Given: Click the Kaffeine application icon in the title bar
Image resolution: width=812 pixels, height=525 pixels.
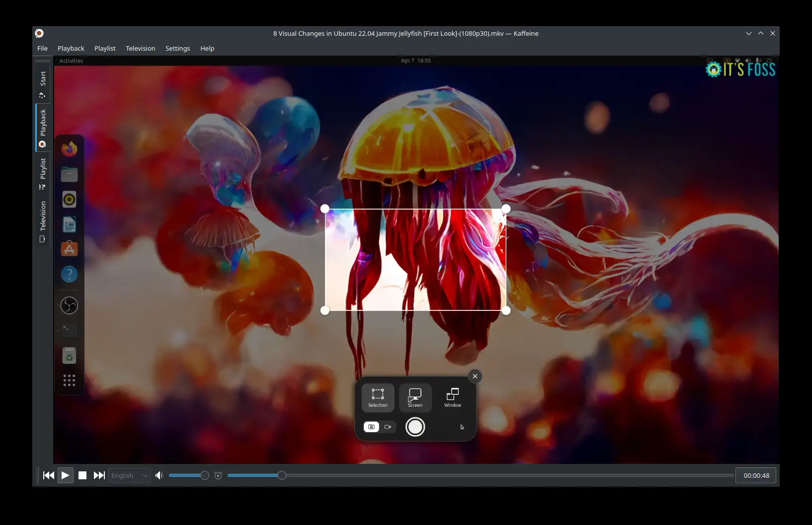Looking at the screenshot, I should (39, 33).
